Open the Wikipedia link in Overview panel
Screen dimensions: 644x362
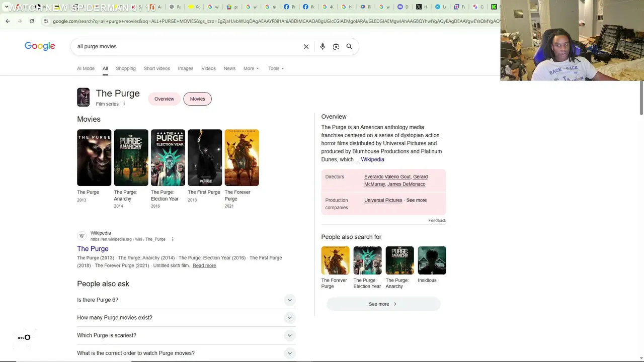coord(372,159)
